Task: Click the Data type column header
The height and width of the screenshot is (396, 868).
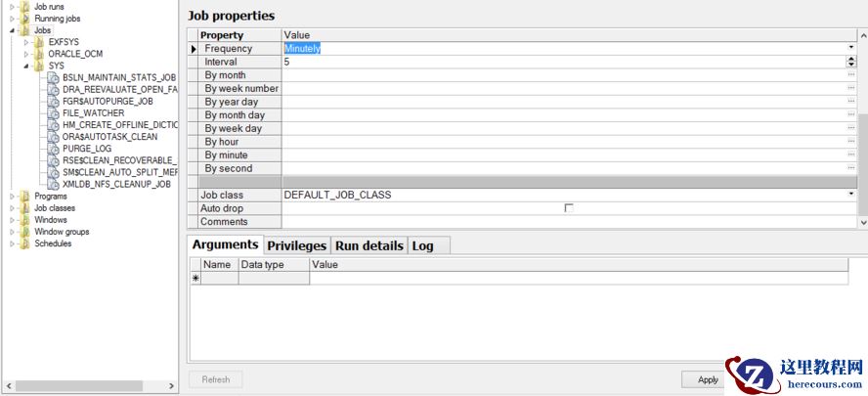Action: 274,265
